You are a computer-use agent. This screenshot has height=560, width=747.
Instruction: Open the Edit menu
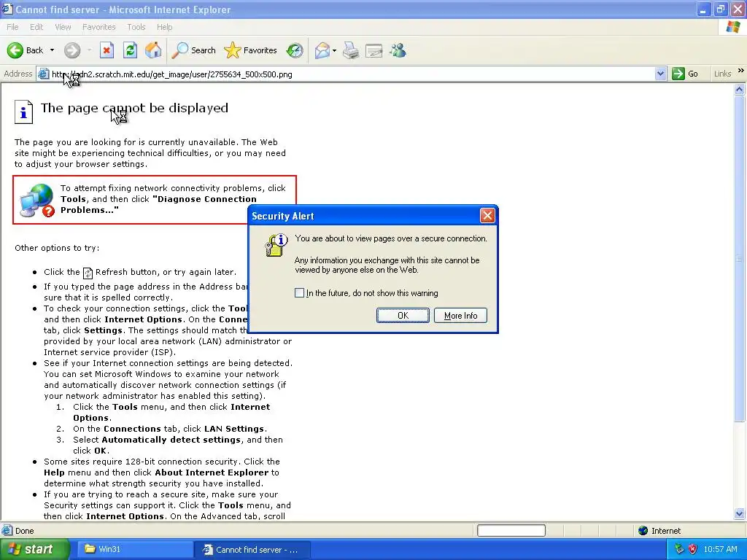click(x=36, y=27)
